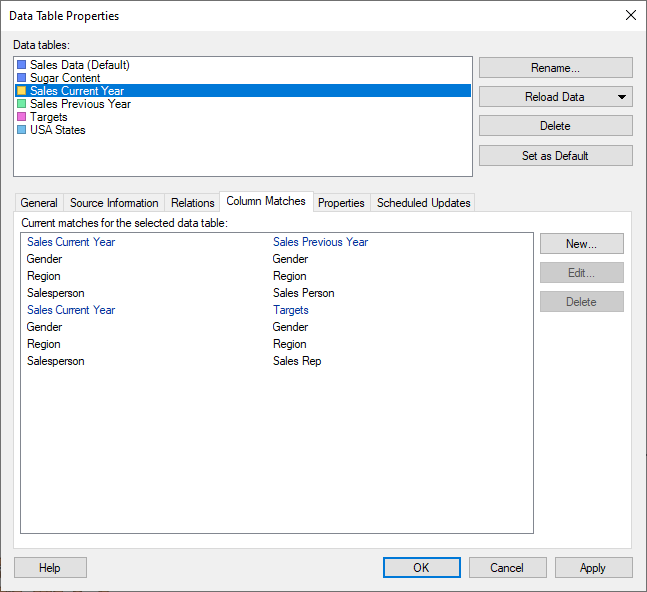Click the Delete button below Reload Data
This screenshot has width=647, height=592.
point(555,125)
